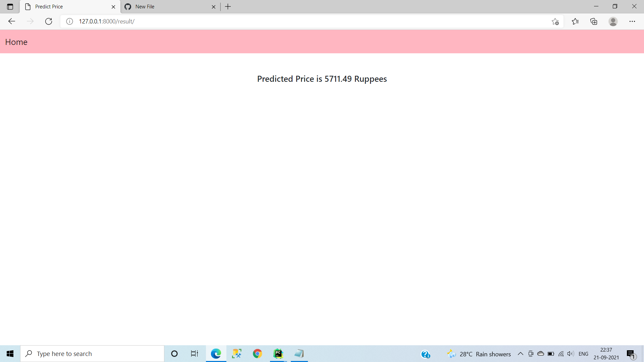Click the browser back arrow

pyautogui.click(x=12, y=21)
